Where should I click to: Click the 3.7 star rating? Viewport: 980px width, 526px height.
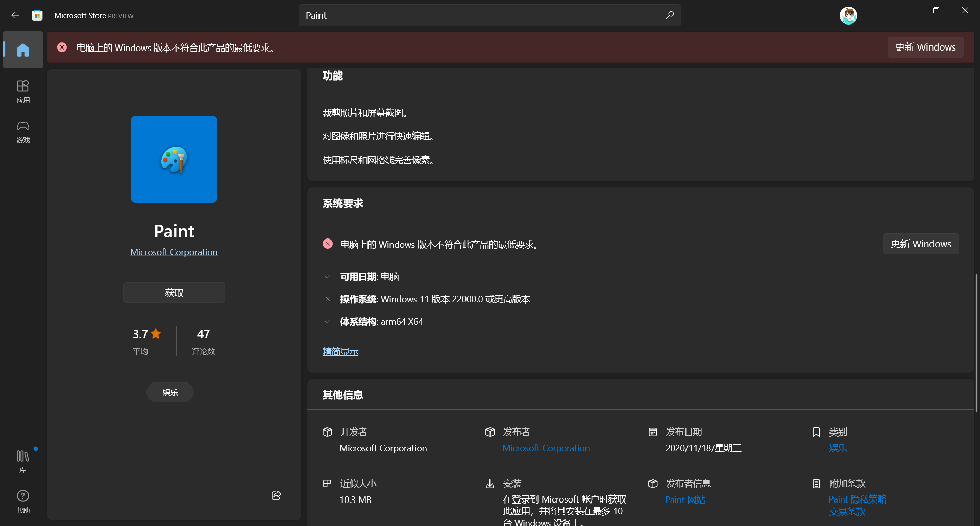tap(147, 334)
